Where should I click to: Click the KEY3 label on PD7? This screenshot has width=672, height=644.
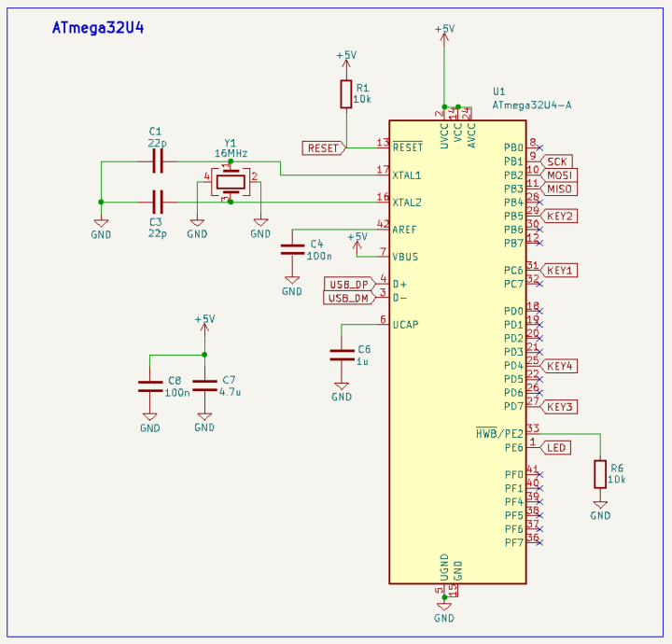point(561,406)
